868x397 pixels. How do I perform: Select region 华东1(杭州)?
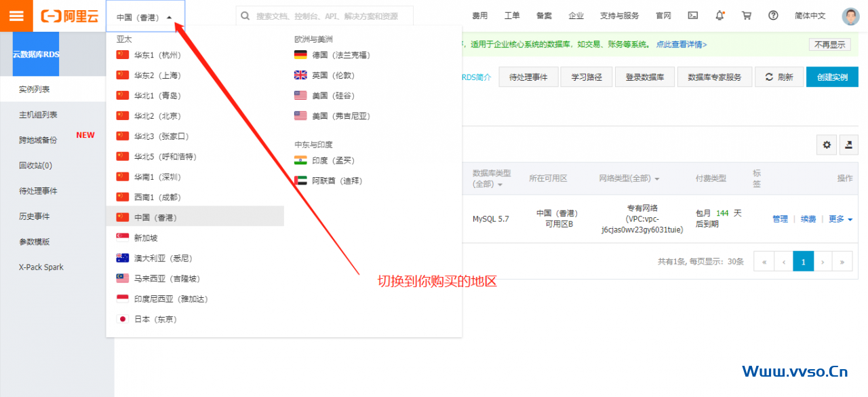[157, 55]
